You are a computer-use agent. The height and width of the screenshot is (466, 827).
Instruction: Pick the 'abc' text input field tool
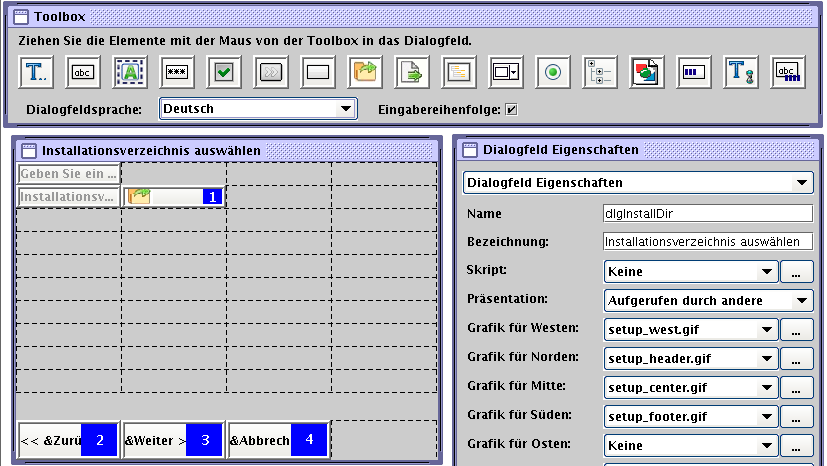pos(83,72)
